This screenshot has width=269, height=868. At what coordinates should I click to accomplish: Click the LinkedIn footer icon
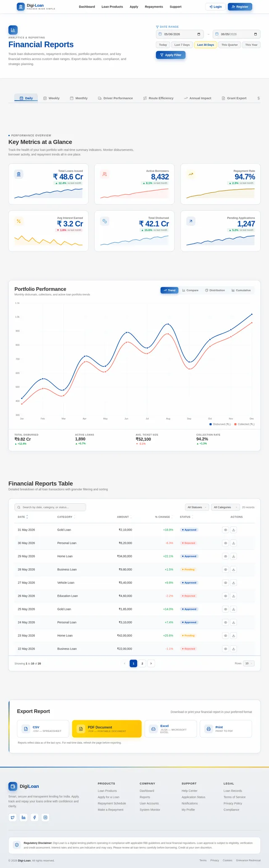[x=24, y=817]
